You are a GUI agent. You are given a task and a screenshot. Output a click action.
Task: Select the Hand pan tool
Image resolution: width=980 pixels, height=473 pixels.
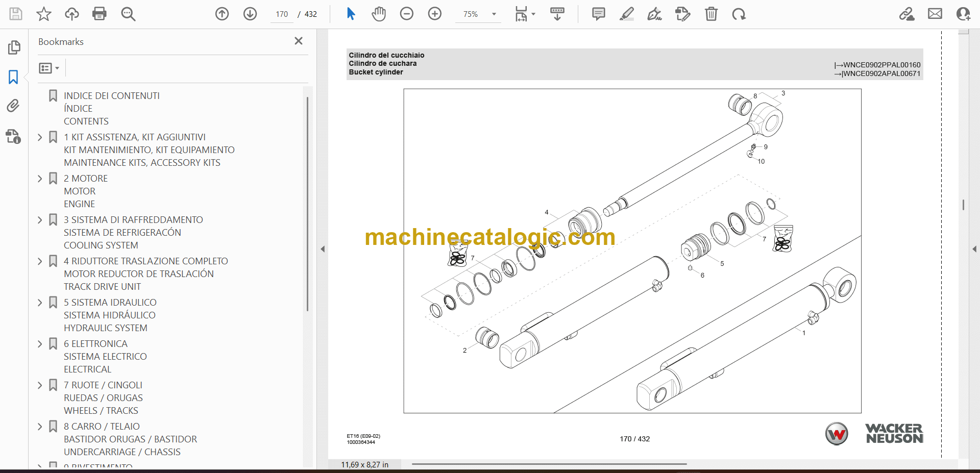tap(379, 14)
